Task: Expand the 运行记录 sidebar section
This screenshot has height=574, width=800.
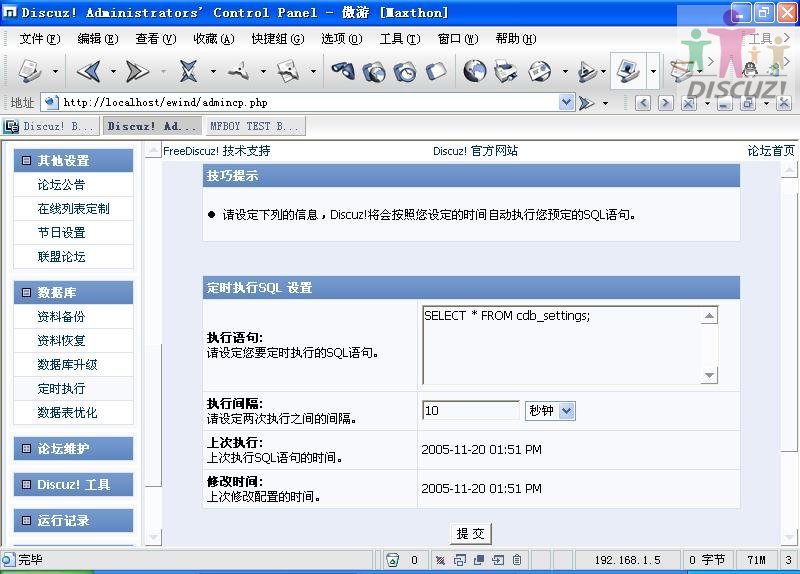Action: point(26,520)
